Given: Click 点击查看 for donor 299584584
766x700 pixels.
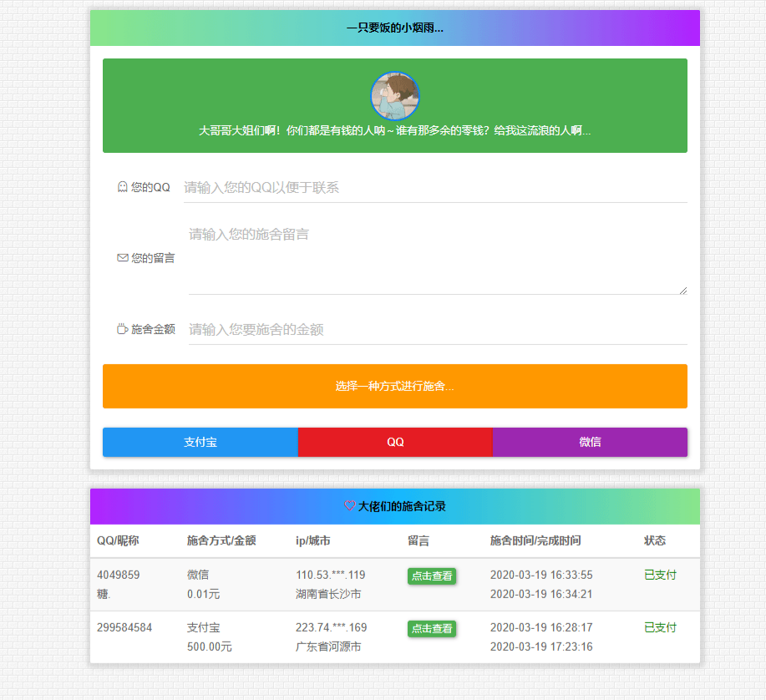Looking at the screenshot, I should (431, 629).
